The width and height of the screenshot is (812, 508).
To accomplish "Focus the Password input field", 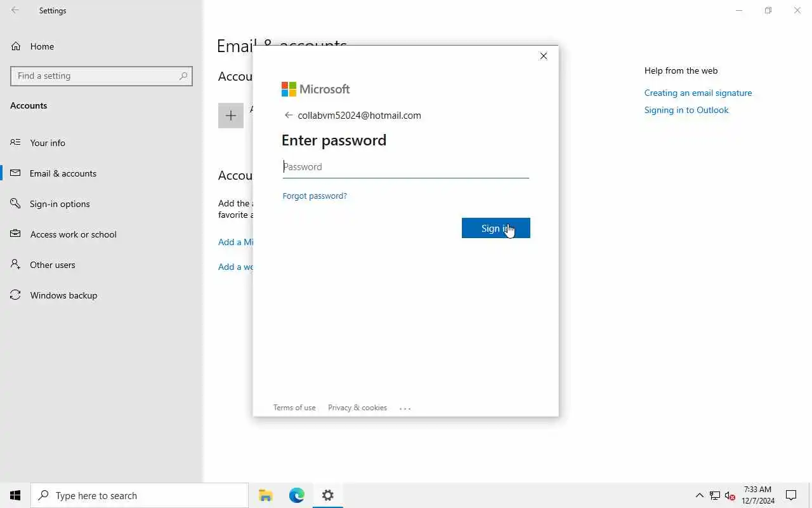I will click(405, 167).
